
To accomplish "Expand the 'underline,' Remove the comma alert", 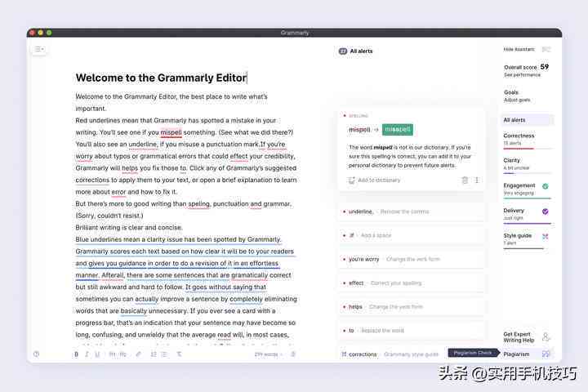I will (x=412, y=212).
